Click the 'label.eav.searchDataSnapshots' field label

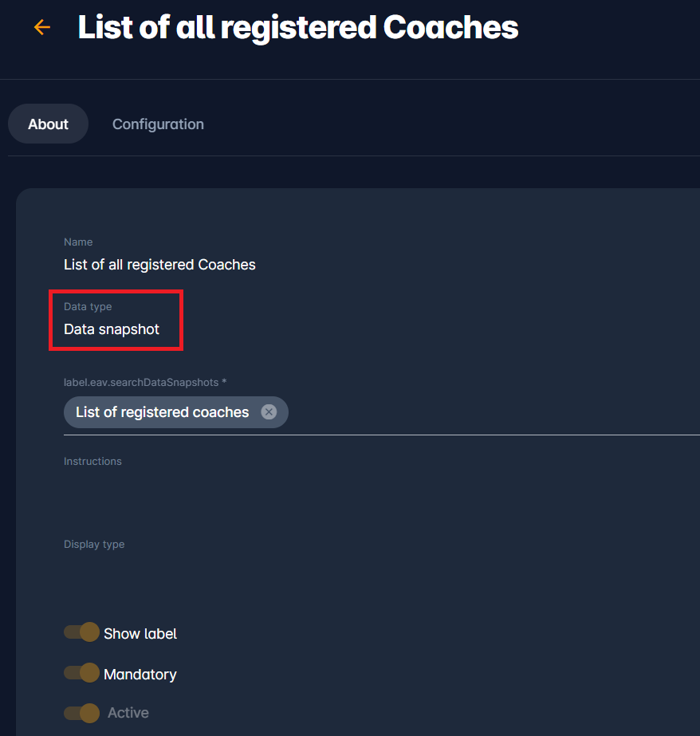144,382
